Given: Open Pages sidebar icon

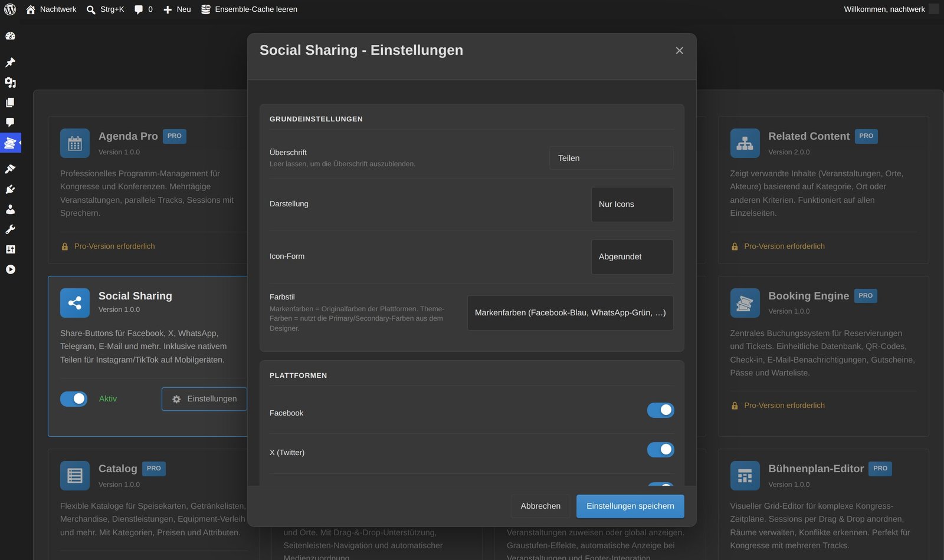Looking at the screenshot, I should (10, 103).
